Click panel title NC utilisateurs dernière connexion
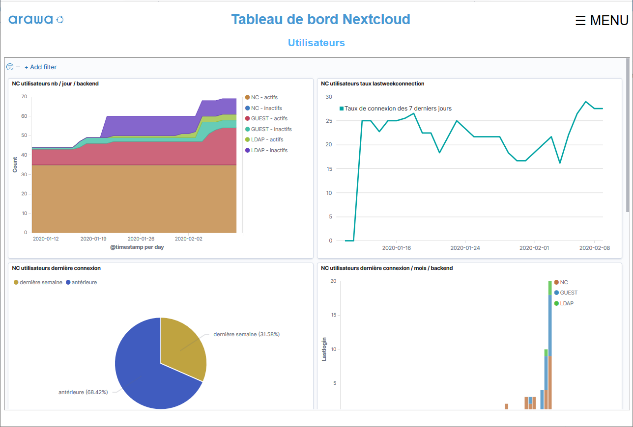This screenshot has width=633, height=427. [x=56, y=268]
